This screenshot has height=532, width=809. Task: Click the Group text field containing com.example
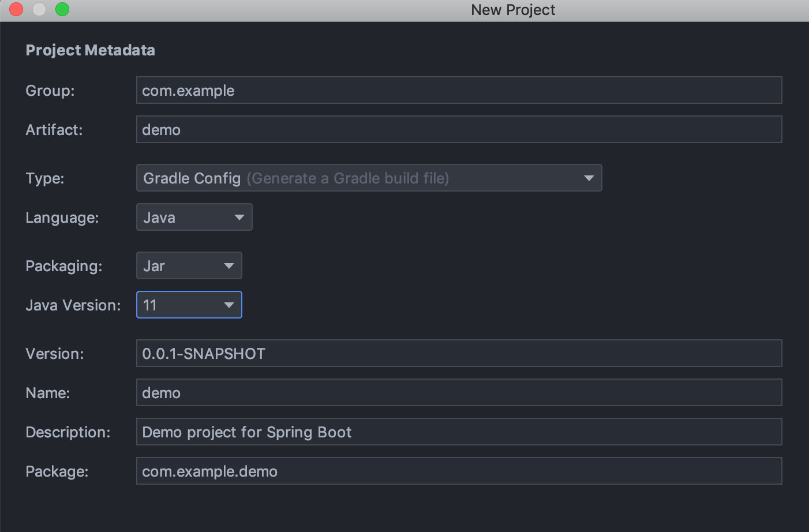pyautogui.click(x=459, y=91)
